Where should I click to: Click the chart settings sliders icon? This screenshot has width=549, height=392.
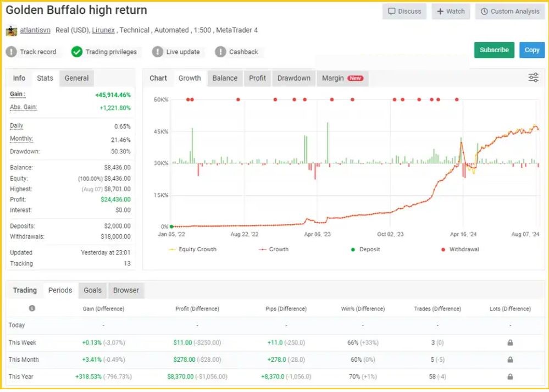533,78
